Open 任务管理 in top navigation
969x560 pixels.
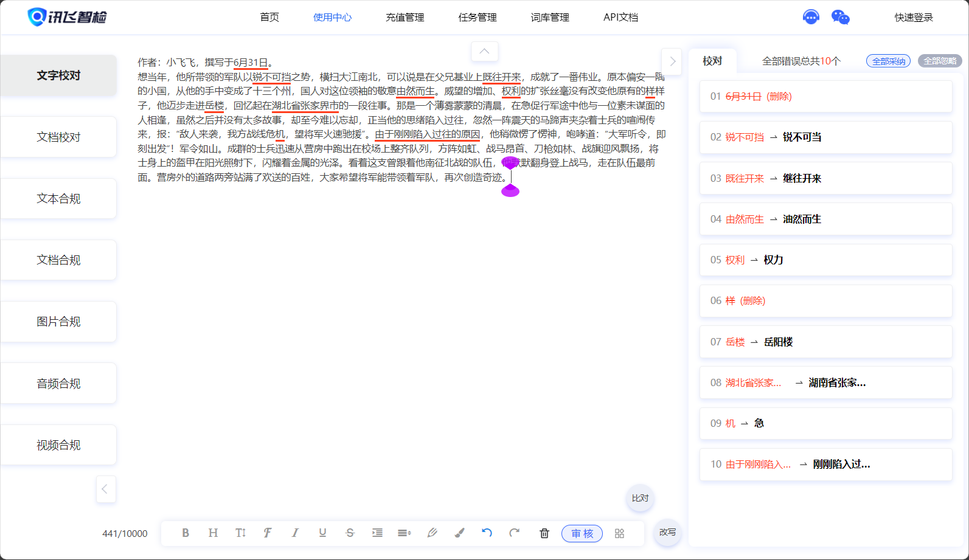(478, 17)
